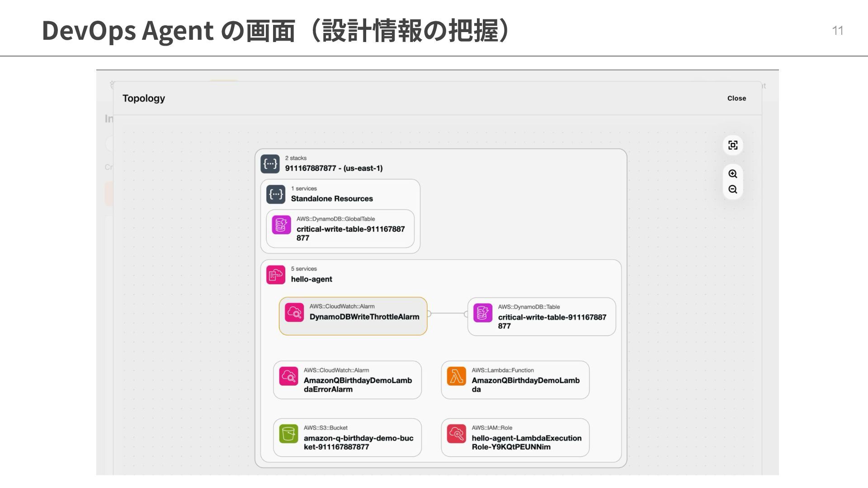Click the Standalone Resources stack icon

point(276,194)
